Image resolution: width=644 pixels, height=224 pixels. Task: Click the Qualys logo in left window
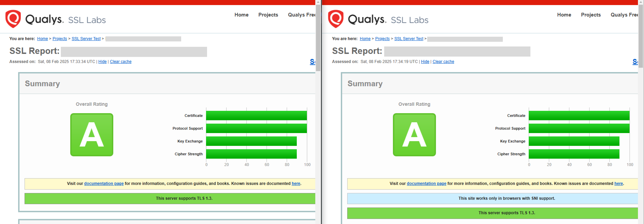13,19
